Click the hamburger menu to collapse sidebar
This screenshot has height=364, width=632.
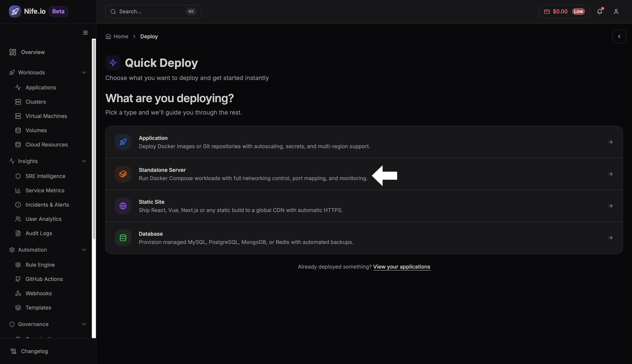point(85,32)
